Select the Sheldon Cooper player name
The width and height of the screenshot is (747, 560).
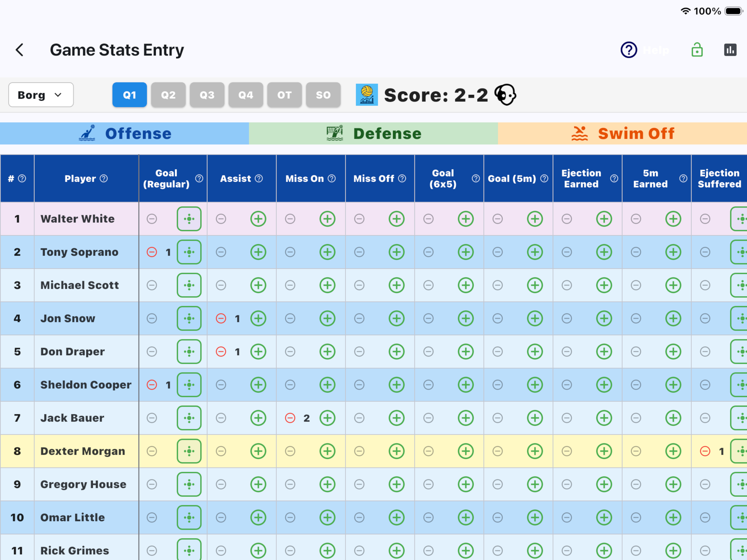coord(86,385)
